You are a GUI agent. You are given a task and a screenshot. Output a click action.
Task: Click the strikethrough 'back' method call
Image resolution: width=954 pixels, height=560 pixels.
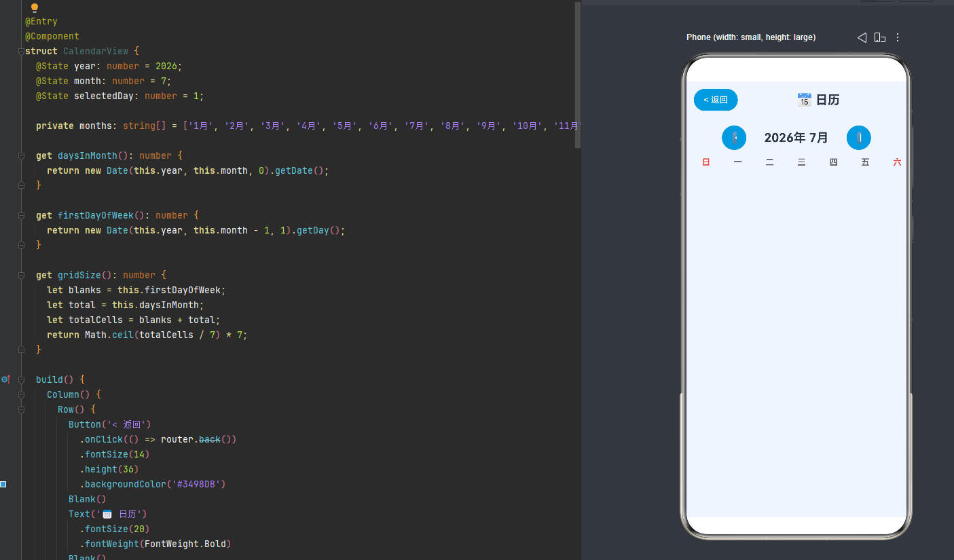(210, 439)
